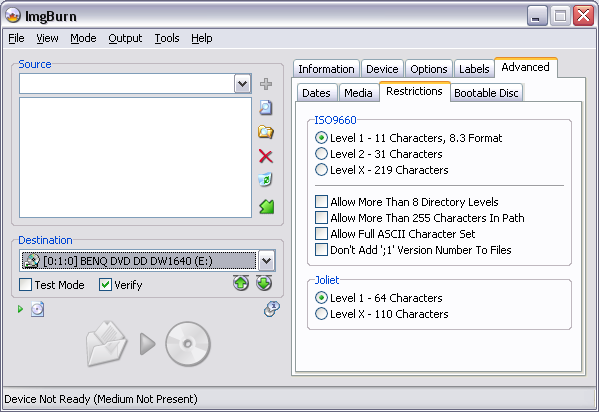Click the add source plus icon
The image size is (599, 412).
[x=266, y=84]
